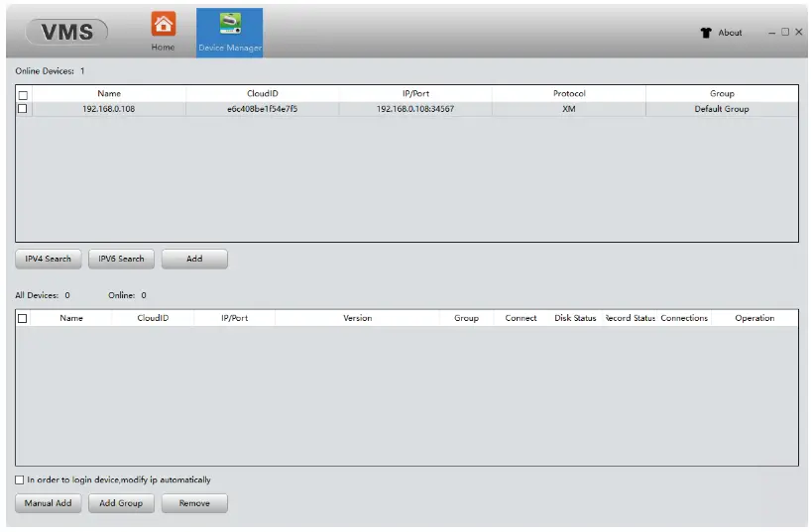811x532 pixels.
Task: Enable modify ip automatically option
Action: click(20, 479)
